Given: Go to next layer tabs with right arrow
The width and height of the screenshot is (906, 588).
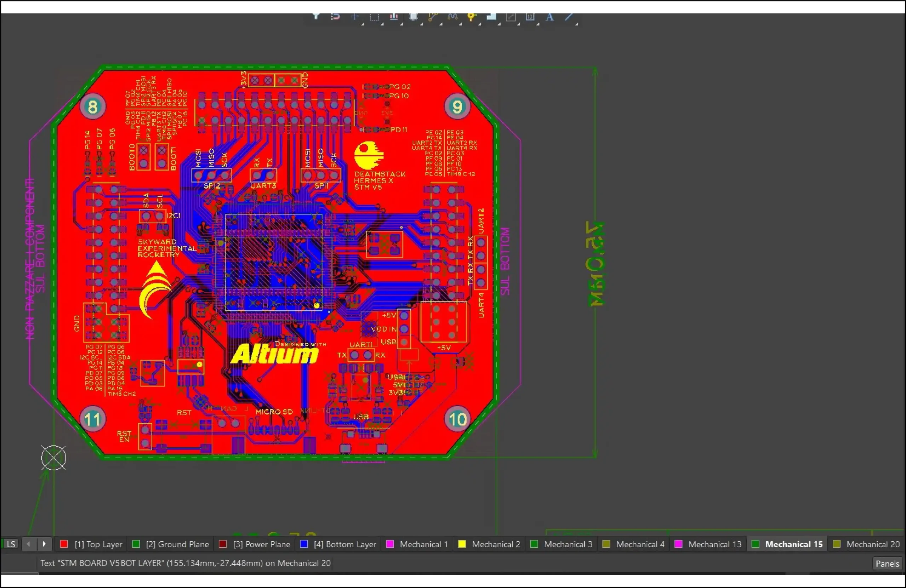Looking at the screenshot, I should coord(44,544).
